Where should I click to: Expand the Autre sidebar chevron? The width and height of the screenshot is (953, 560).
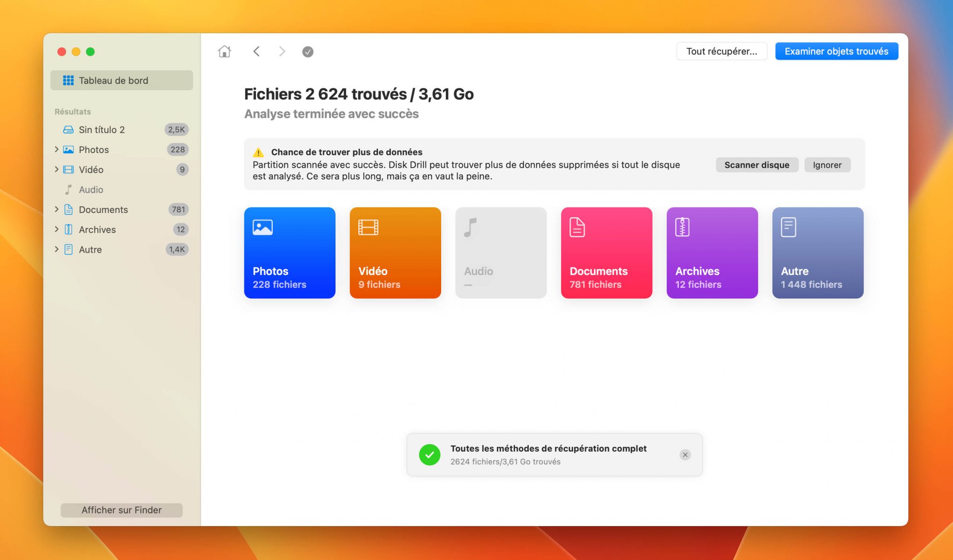click(56, 249)
